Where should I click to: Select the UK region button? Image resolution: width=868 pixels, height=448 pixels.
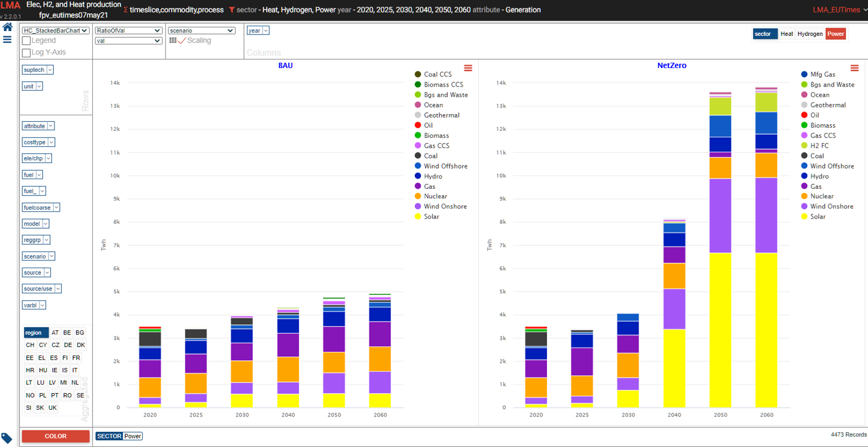(x=53, y=408)
